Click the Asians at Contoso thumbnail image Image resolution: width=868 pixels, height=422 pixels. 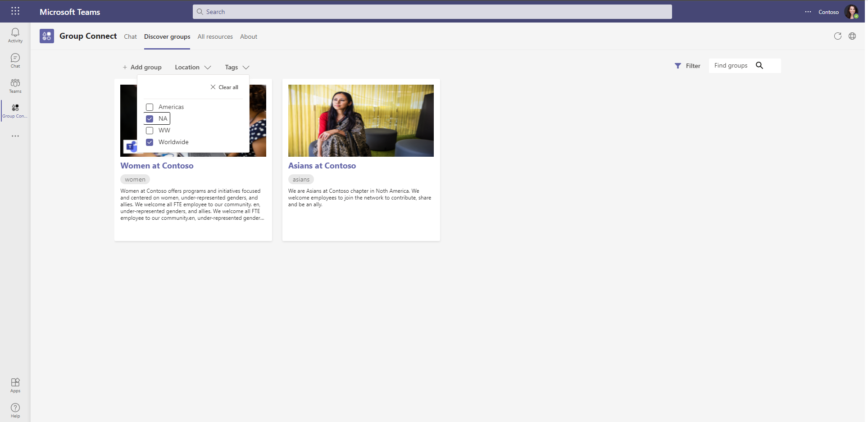pyautogui.click(x=361, y=121)
